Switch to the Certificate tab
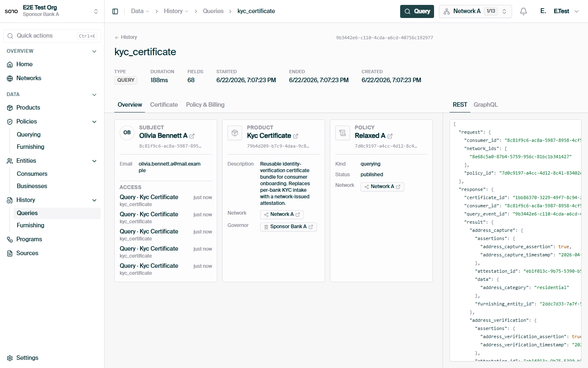This screenshot has width=588, height=368. 164,105
